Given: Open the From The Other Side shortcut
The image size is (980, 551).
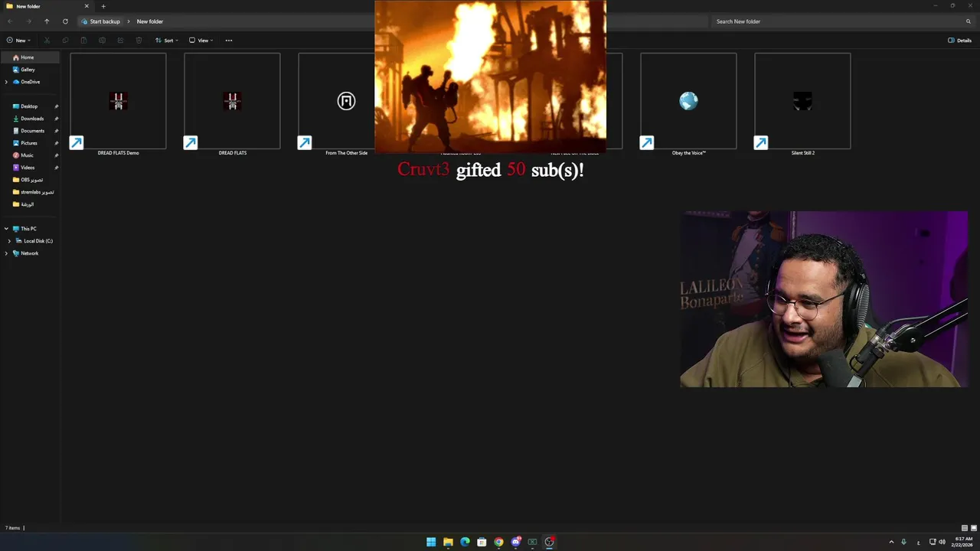Looking at the screenshot, I should click(x=346, y=104).
